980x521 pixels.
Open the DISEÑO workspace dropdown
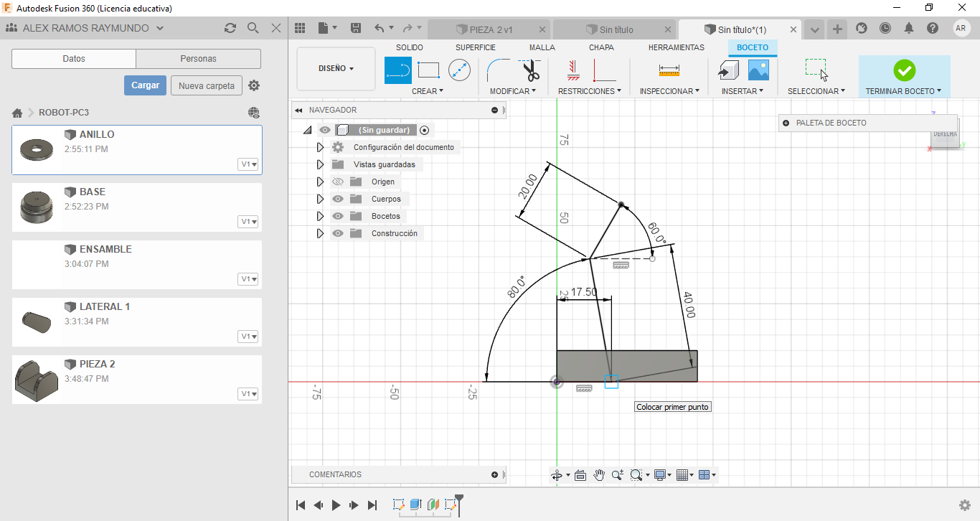coord(336,69)
